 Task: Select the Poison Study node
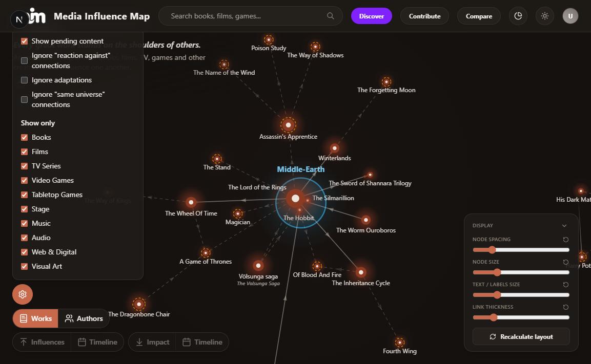click(x=269, y=39)
